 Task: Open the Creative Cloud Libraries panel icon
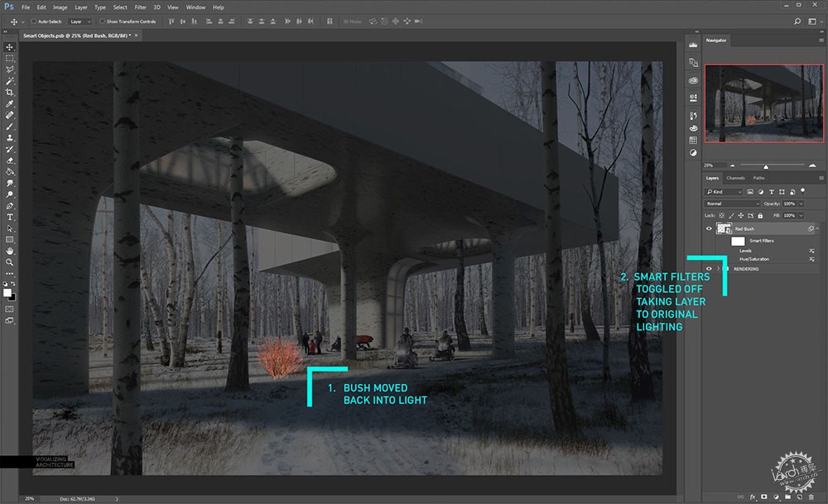pyautogui.click(x=693, y=80)
